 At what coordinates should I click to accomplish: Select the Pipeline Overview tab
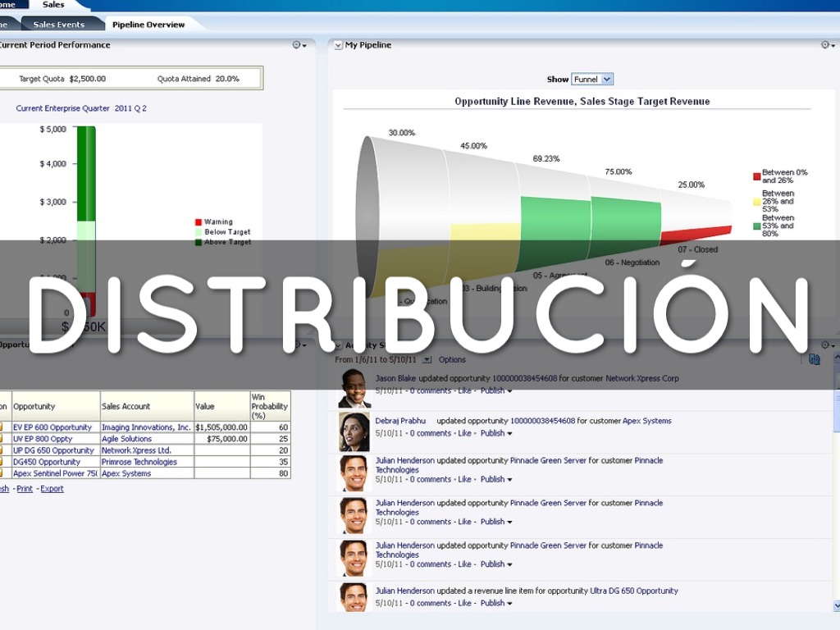coord(148,25)
